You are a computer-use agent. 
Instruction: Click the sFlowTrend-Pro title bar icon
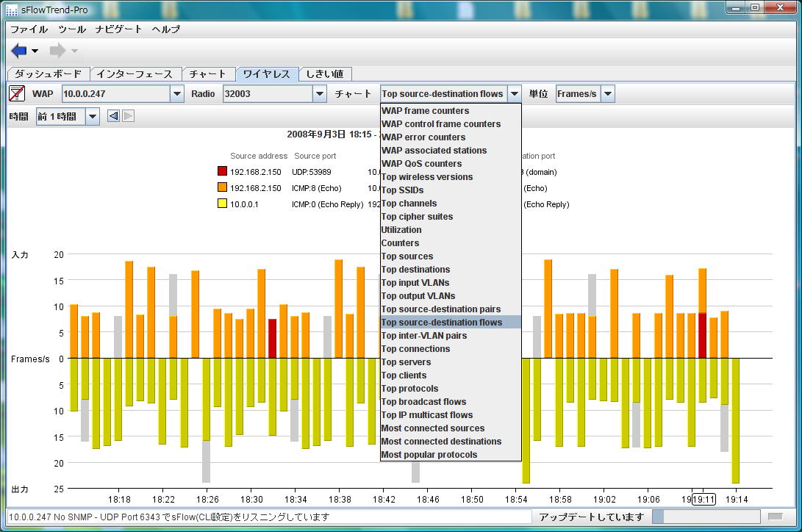click(x=12, y=9)
